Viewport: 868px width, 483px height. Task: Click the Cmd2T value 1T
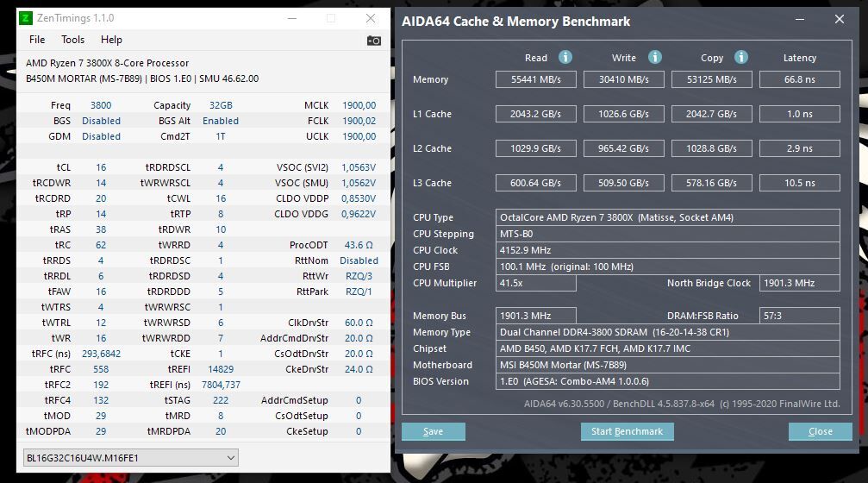pos(221,136)
